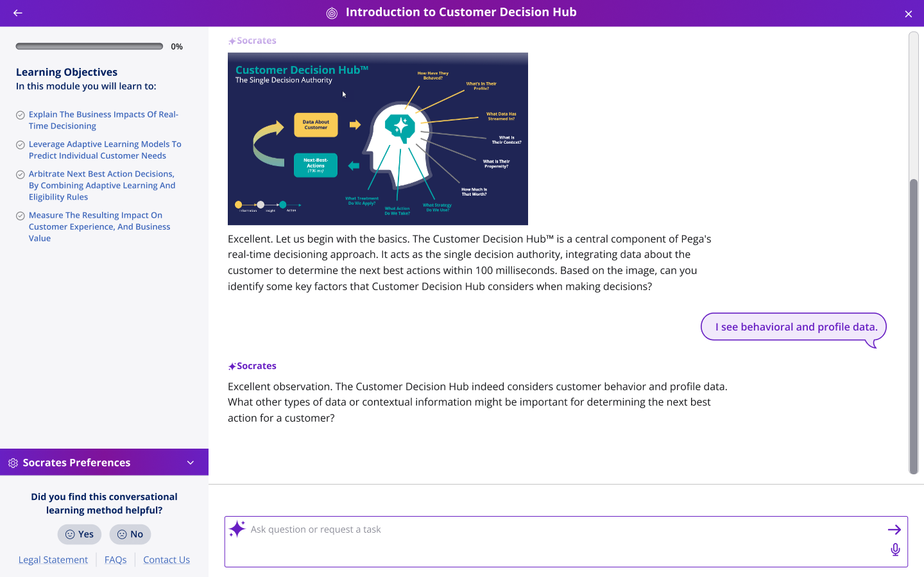Click the check icon beside Measure The Resulting Impact
The height and width of the screenshot is (577, 924).
point(21,216)
